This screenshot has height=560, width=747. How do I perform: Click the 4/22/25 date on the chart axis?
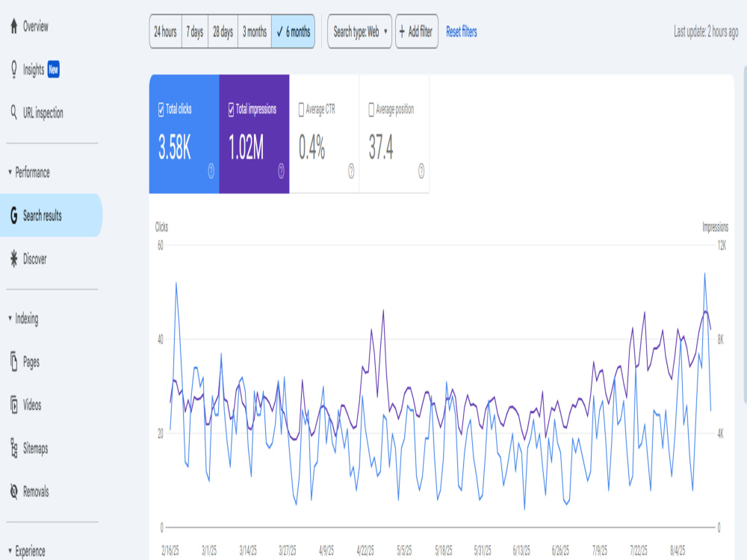tap(365, 550)
